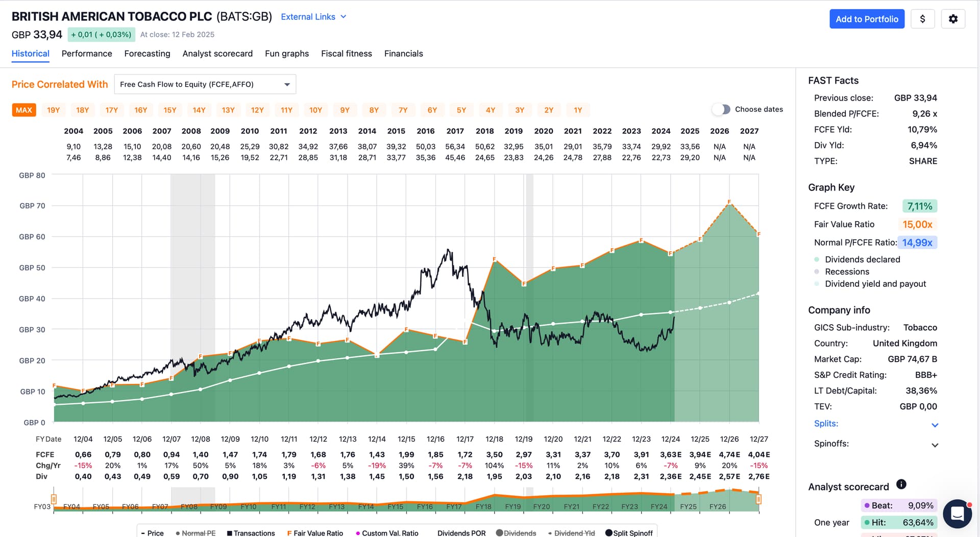Open the chat support bubble icon

click(957, 514)
